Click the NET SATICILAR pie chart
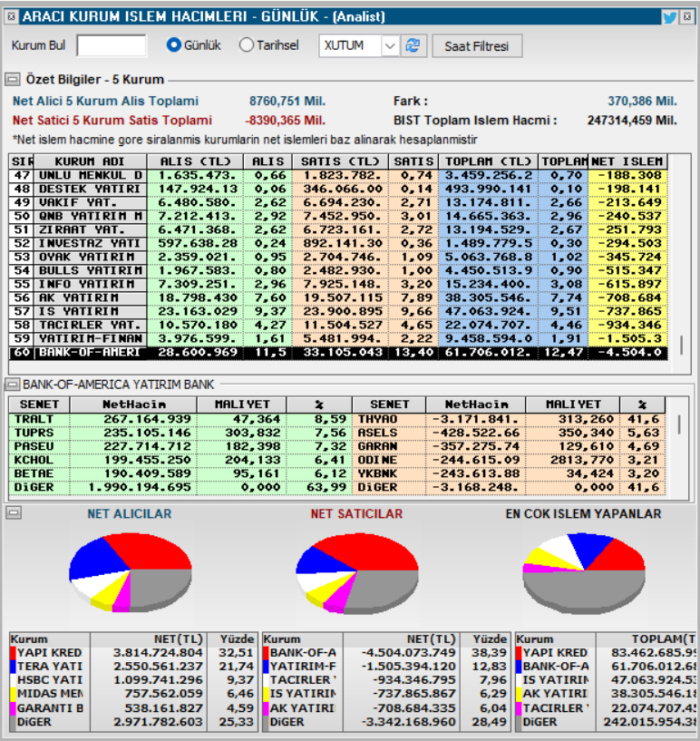700x741 pixels. [357, 574]
